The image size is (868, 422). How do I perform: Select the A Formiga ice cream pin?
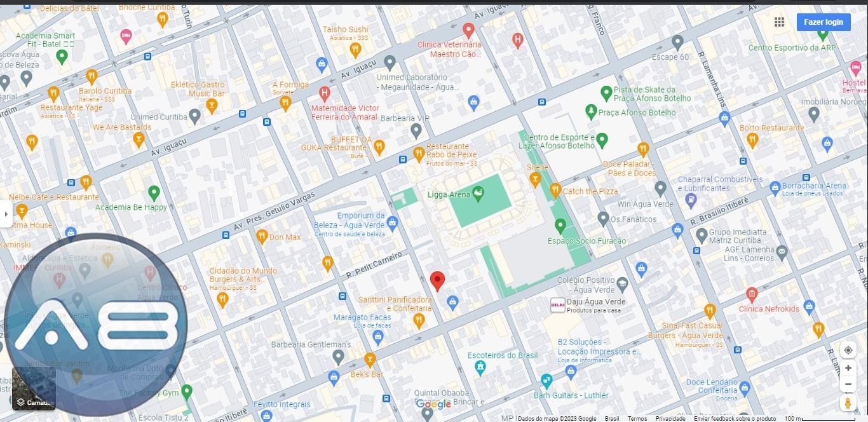(285, 102)
